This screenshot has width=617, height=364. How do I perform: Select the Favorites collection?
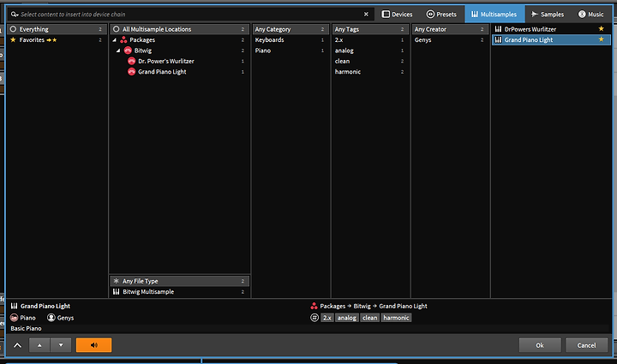(x=57, y=39)
